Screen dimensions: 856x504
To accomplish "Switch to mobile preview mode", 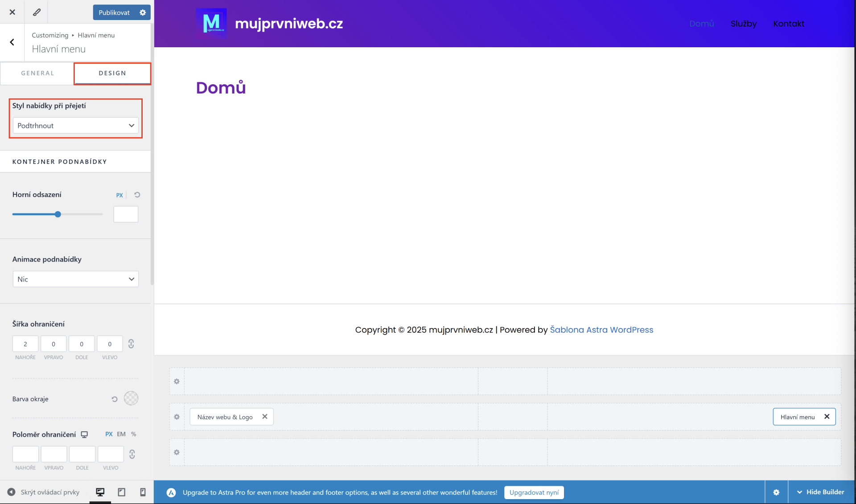I will (143, 492).
